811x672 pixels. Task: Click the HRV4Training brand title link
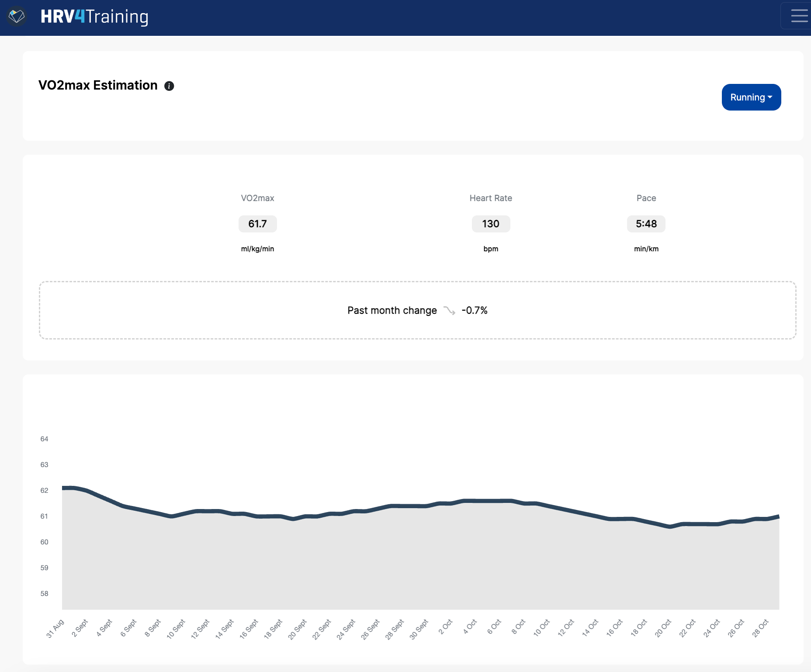(94, 17)
